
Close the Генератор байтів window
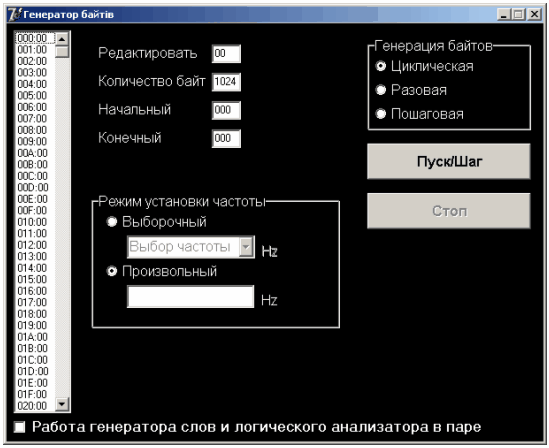pos(534,14)
